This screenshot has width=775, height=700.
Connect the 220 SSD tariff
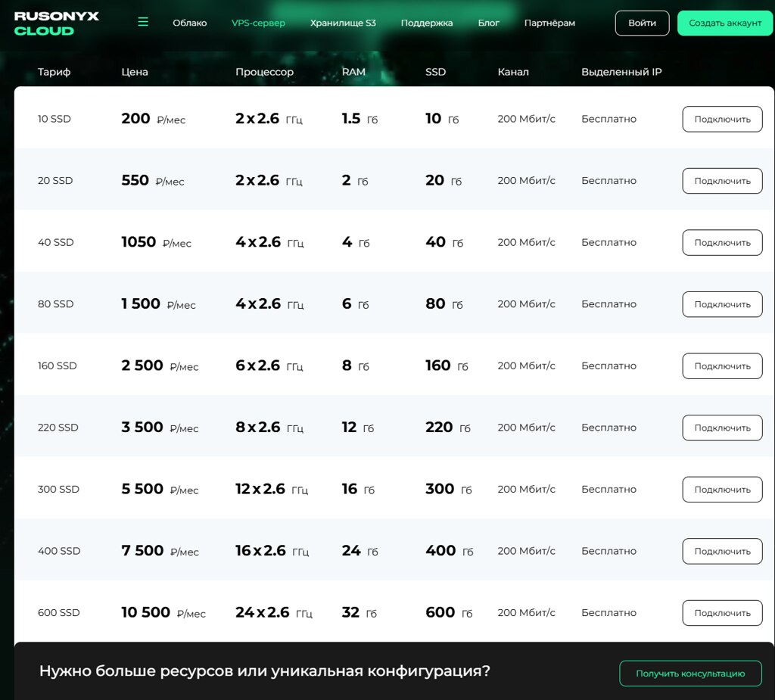tap(722, 428)
